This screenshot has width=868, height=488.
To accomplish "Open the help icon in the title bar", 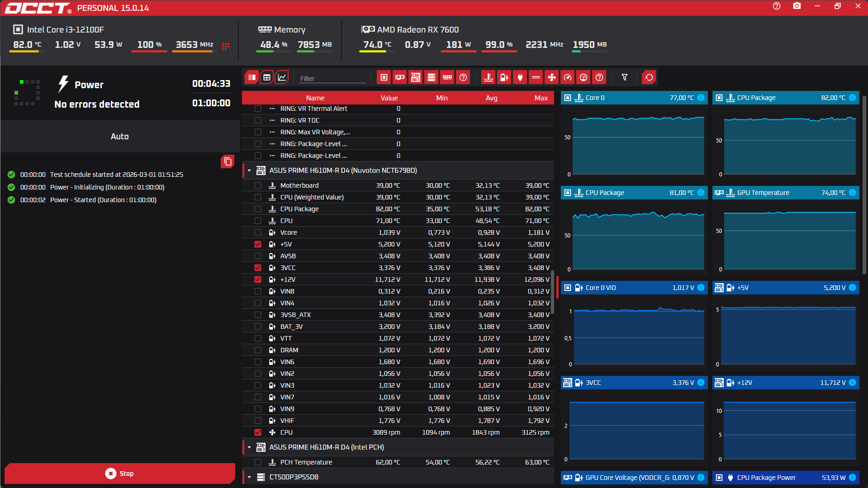I will [x=777, y=6].
